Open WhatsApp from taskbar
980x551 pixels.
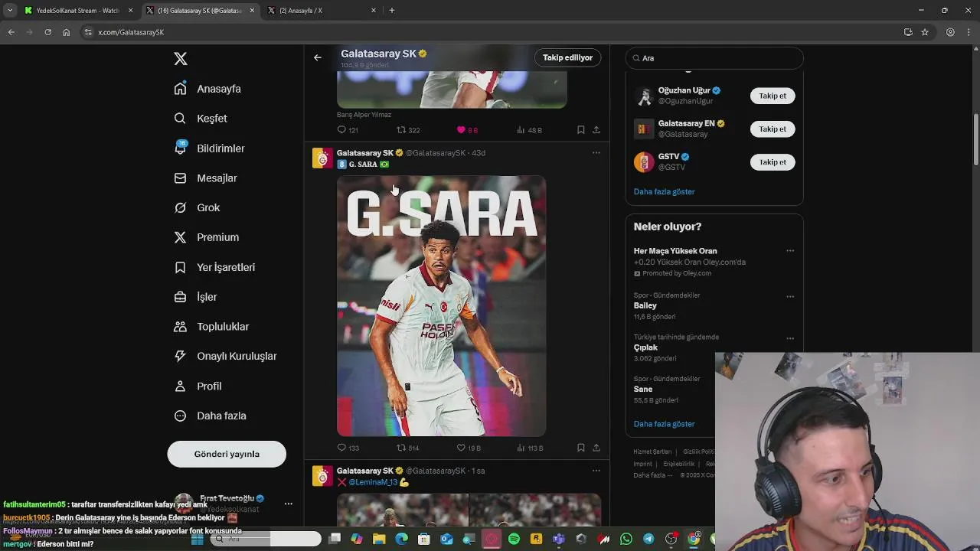626,540
